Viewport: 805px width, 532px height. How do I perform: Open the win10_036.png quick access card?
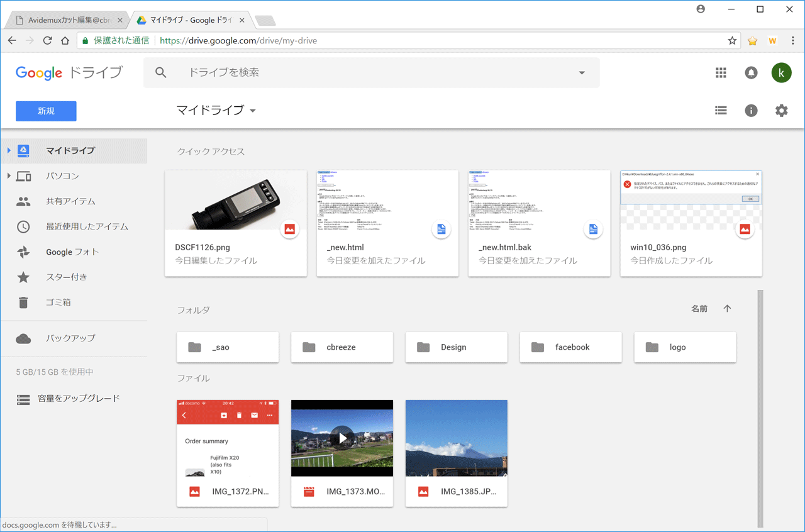691,223
